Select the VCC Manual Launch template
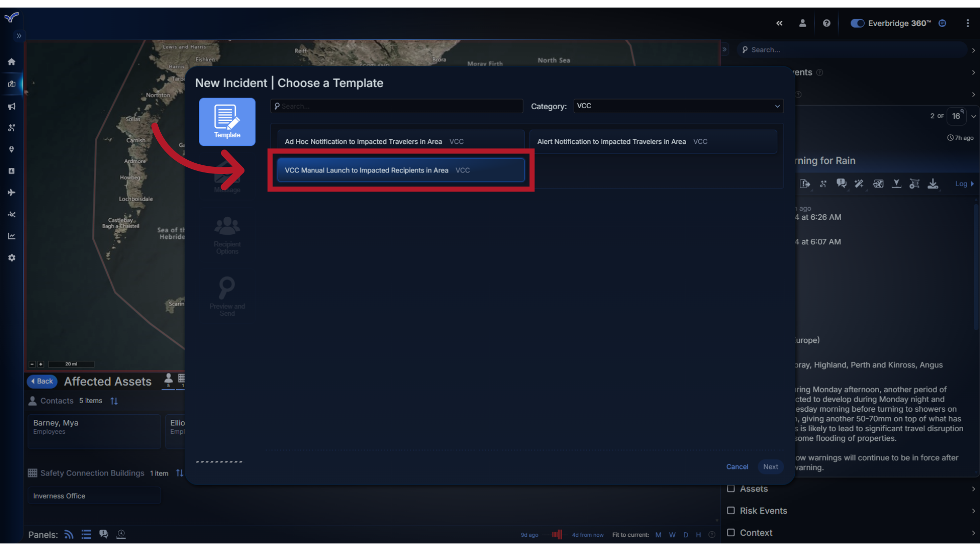This screenshot has width=980, height=551. [x=401, y=170]
